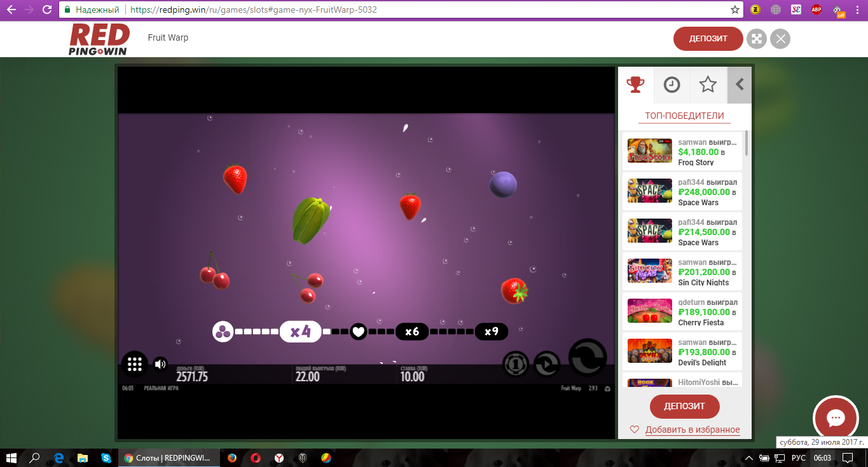Open the bet level coin button
The height and width of the screenshot is (467, 868).
click(x=516, y=364)
